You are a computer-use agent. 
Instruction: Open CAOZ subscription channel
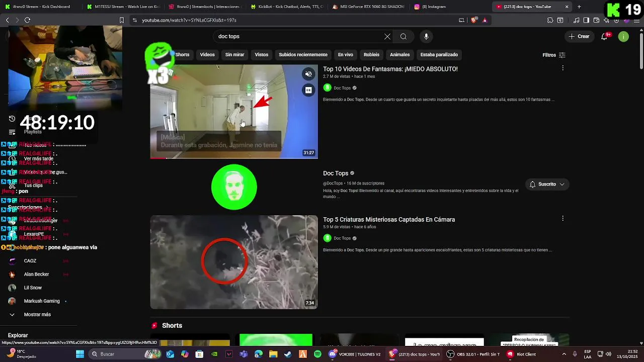30,261
